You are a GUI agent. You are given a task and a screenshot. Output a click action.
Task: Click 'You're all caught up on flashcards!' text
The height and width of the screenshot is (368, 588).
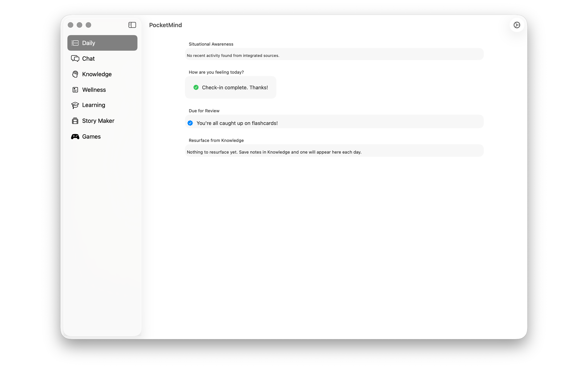[237, 123]
